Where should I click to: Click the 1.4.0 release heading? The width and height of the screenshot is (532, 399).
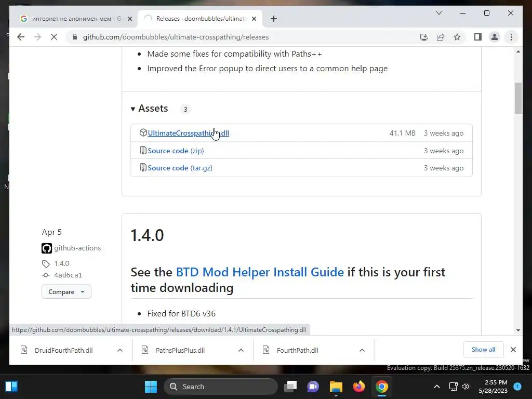click(147, 235)
